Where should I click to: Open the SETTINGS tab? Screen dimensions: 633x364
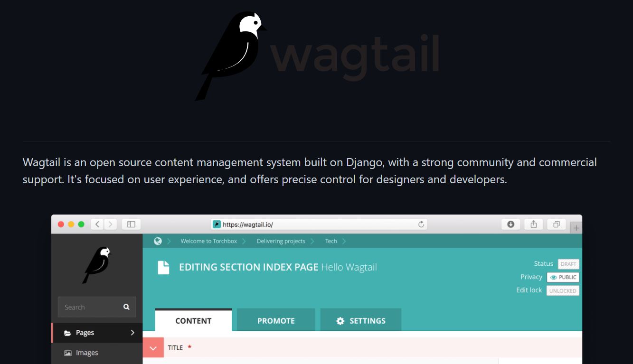[361, 320]
